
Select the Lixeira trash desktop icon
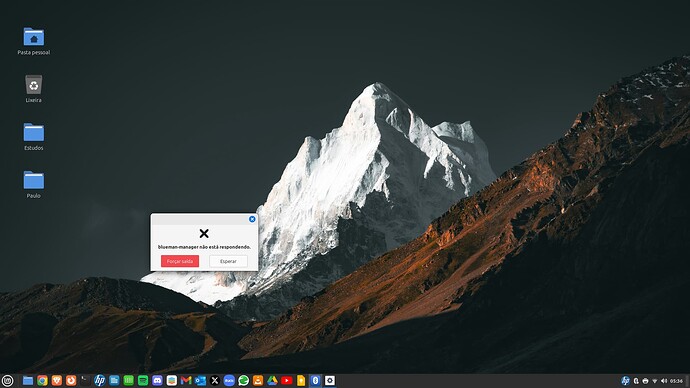(33, 89)
